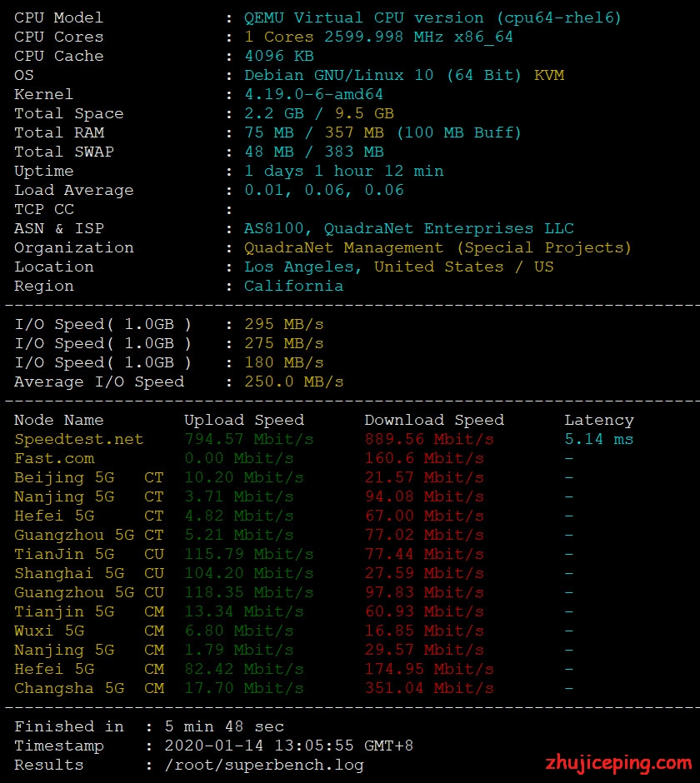Viewport: 700px width, 783px height.
Task: Select the Location value 'Los Angeles, United States / US'
Action: pos(398,267)
